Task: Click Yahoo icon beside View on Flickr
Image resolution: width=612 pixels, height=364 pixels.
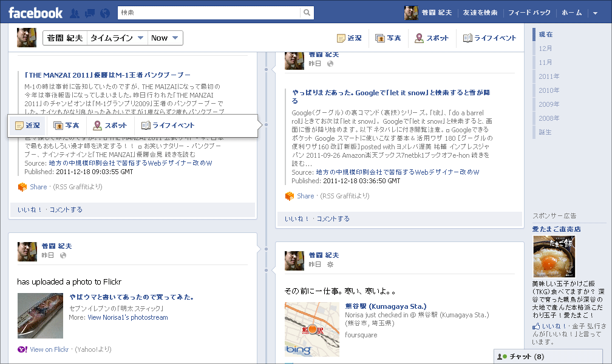Action: 22,349
